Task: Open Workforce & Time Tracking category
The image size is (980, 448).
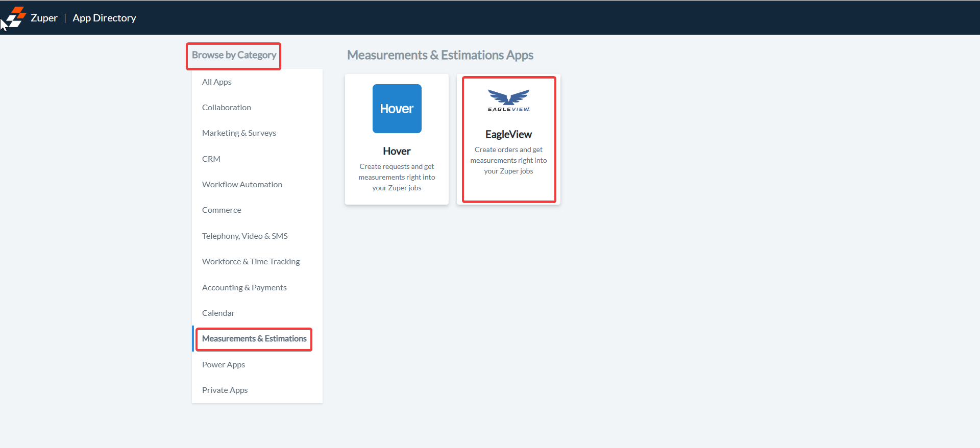Action: 257,261
